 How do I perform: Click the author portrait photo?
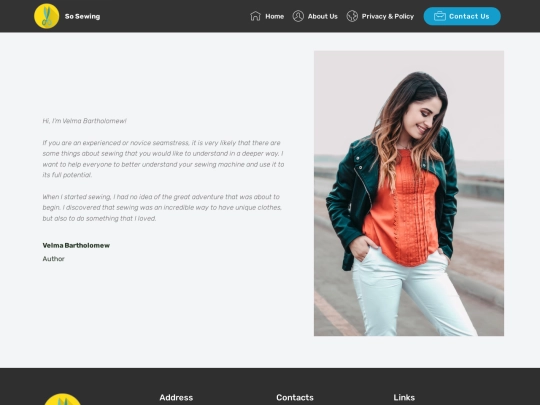[409, 193]
